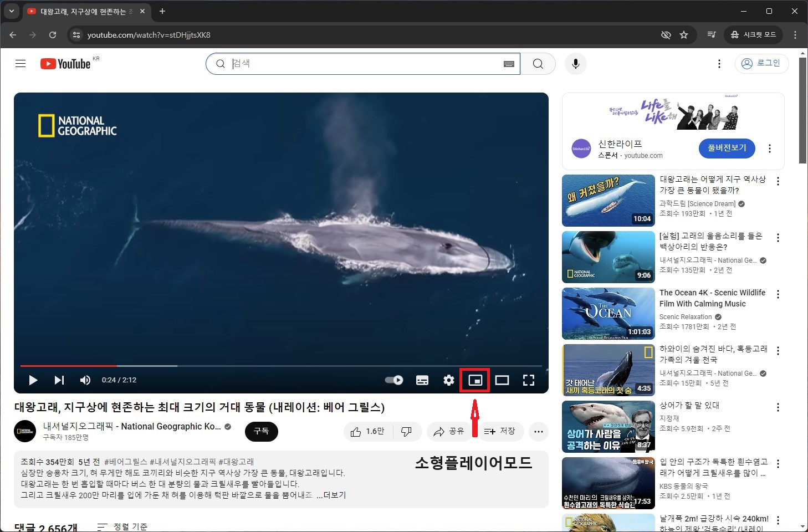Viewport: 808px width, 532px height.
Task: Toggle the autoplay switch in the player
Action: (x=394, y=380)
